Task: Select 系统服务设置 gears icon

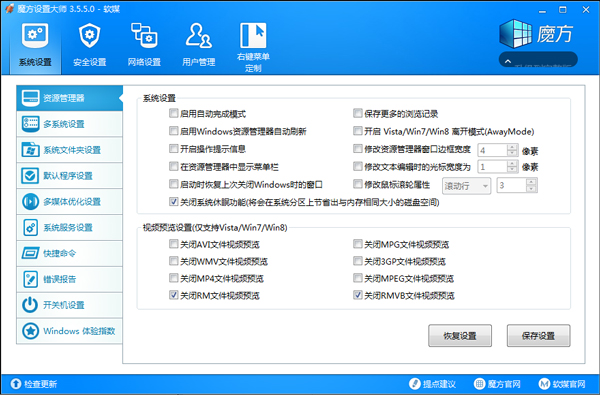Action: (x=30, y=227)
